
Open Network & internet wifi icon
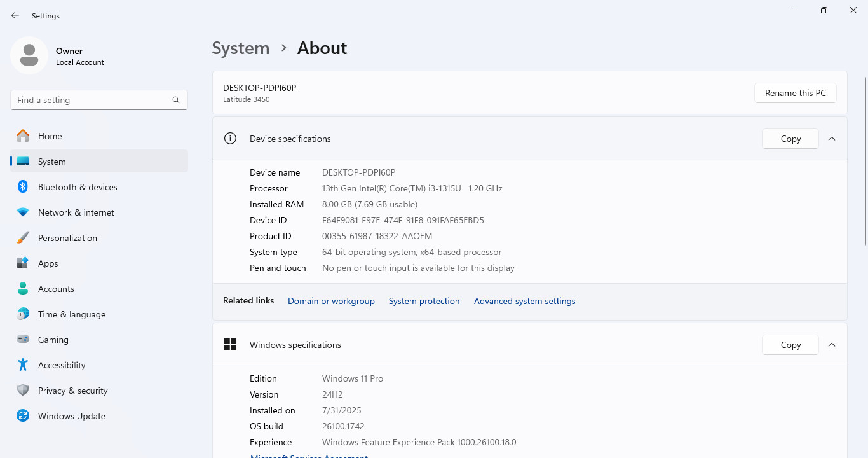(23, 212)
